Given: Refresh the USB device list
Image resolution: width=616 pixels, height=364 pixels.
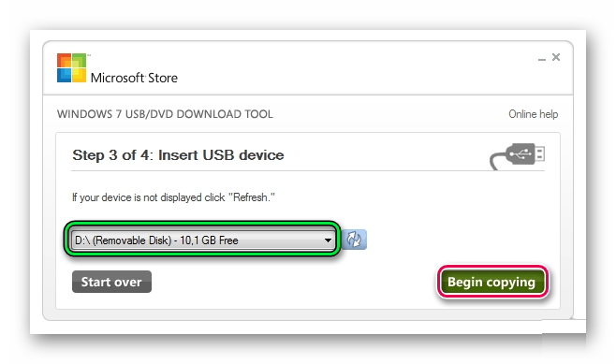Looking at the screenshot, I should 354,240.
